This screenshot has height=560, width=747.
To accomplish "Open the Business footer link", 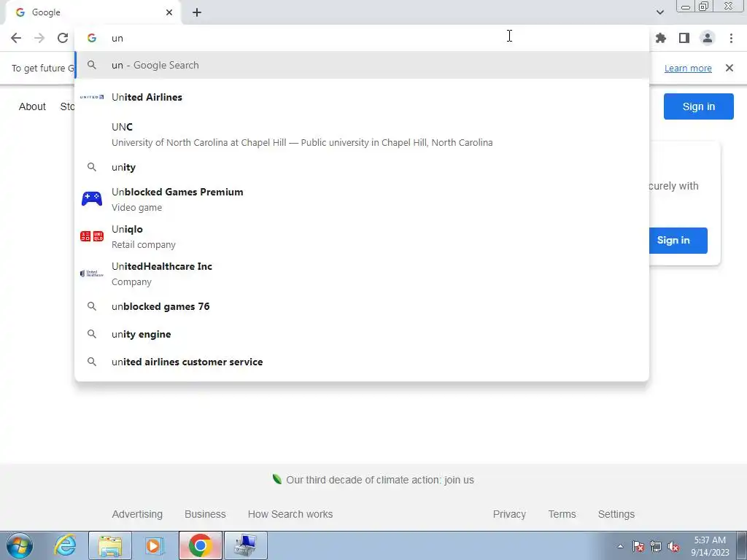I will pyautogui.click(x=205, y=514).
